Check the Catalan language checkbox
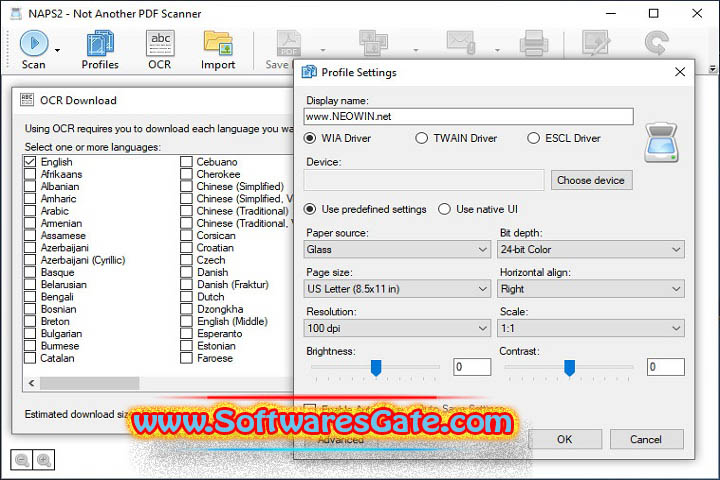 [x=30, y=358]
